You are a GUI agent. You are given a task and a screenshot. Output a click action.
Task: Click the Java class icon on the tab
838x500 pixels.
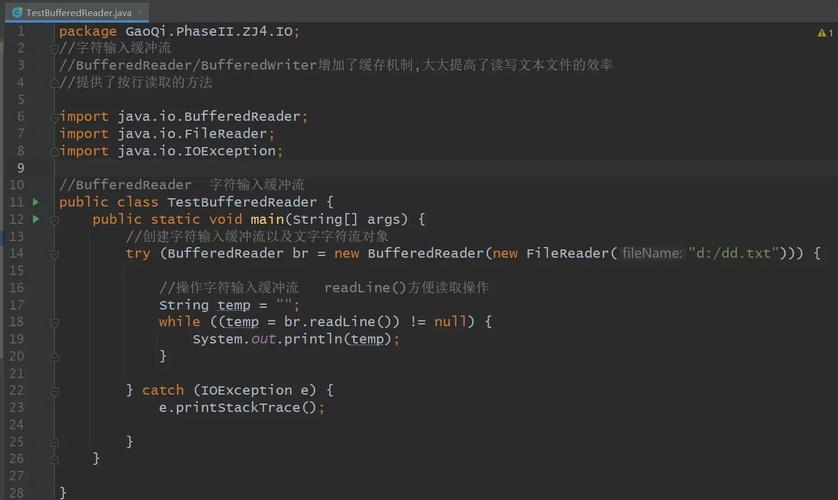click(x=17, y=12)
